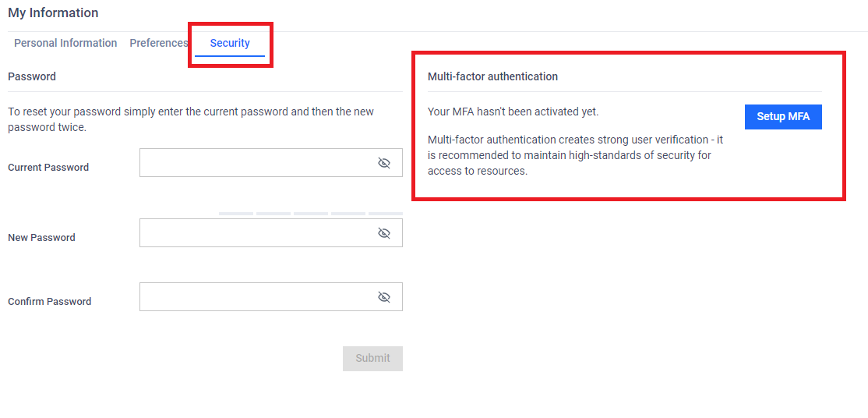This screenshot has height=418, width=868.
Task: Click the Password section heading
Action: tap(32, 76)
